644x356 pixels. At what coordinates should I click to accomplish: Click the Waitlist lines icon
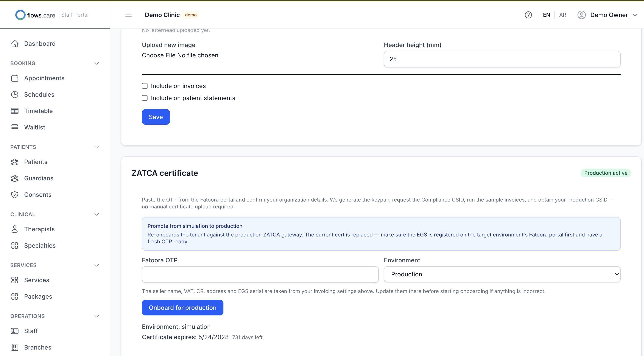tap(14, 127)
